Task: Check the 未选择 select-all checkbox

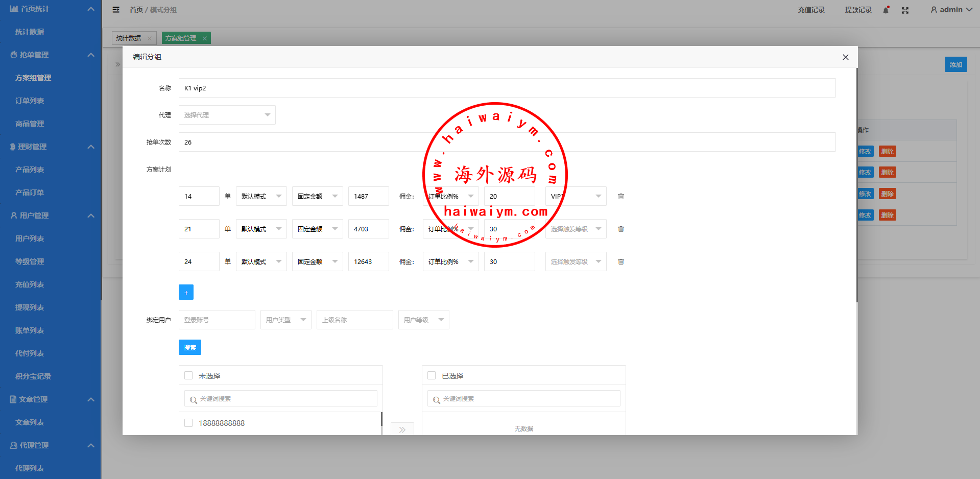Action: point(188,375)
